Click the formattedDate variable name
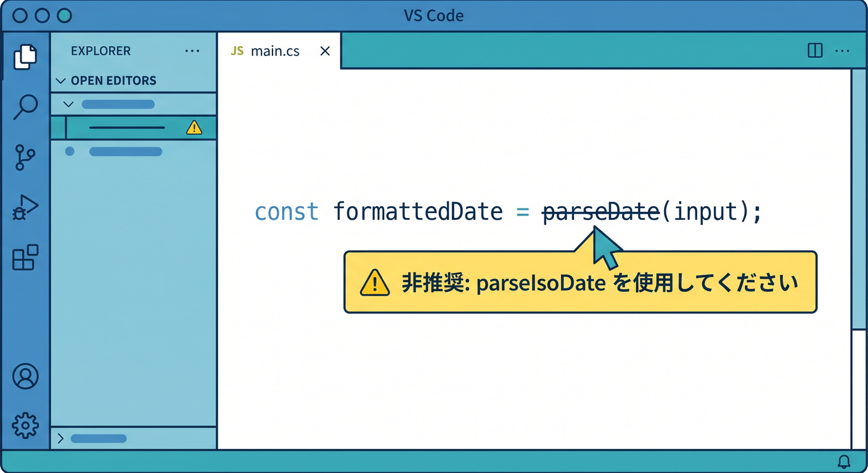Image resolution: width=868 pixels, height=473 pixels. pyautogui.click(x=418, y=212)
